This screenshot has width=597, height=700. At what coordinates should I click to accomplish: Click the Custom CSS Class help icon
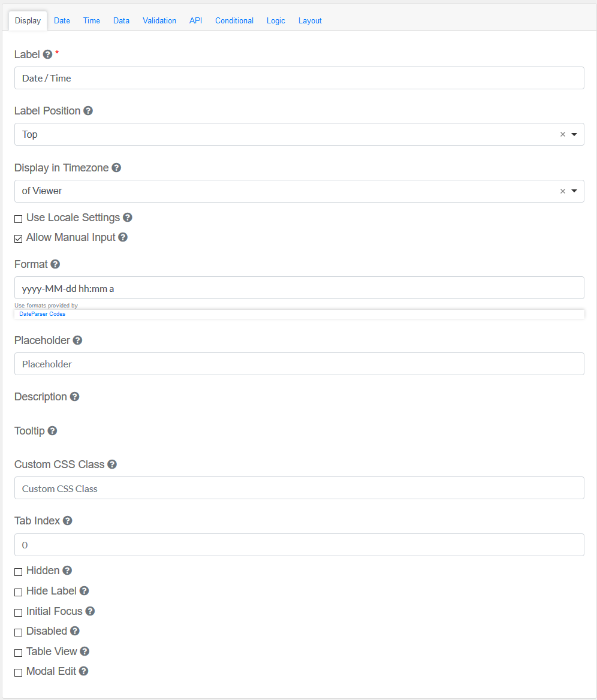tap(112, 464)
